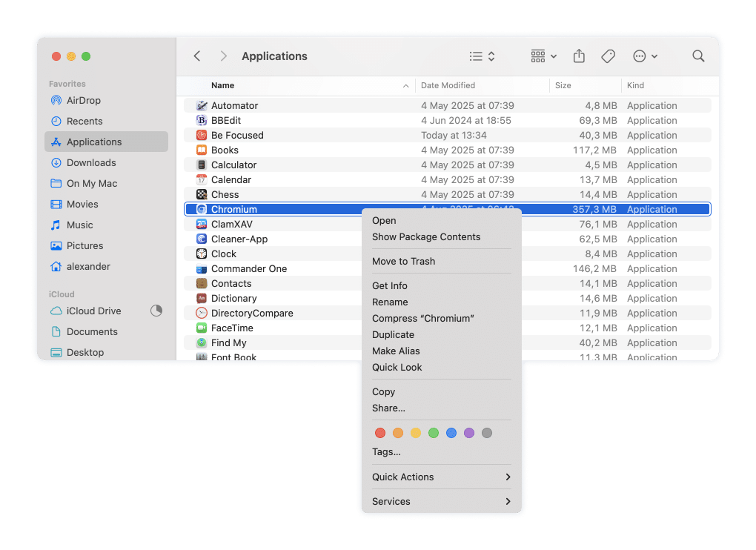Choose Copy in the context menu
This screenshot has height=550, width=756.
click(441, 392)
